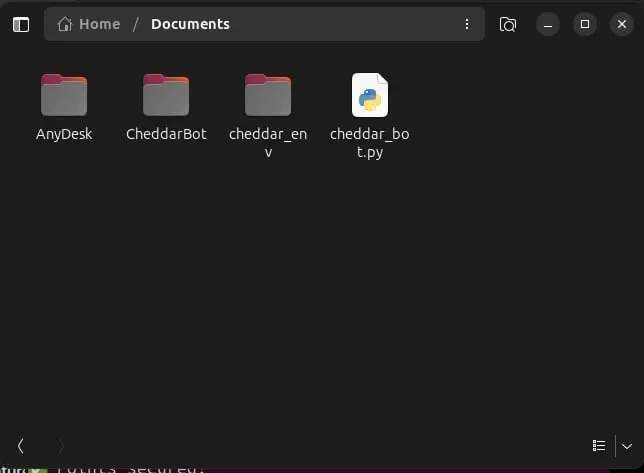Minimize the Files window

click(x=547, y=24)
